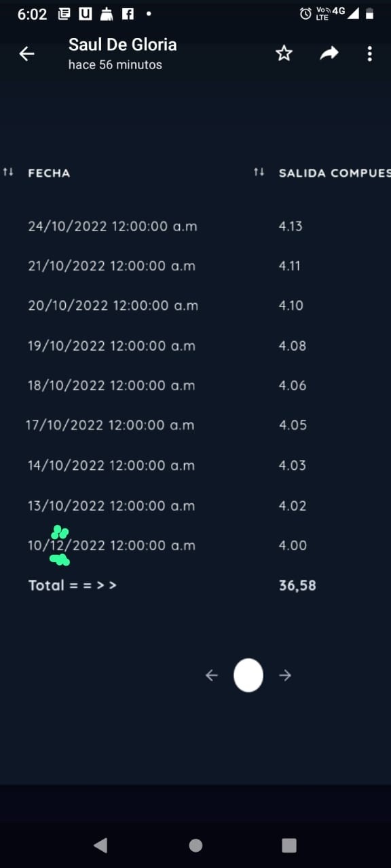Tap Android home navigation button
The width and height of the screenshot is (391, 868).
(x=195, y=845)
